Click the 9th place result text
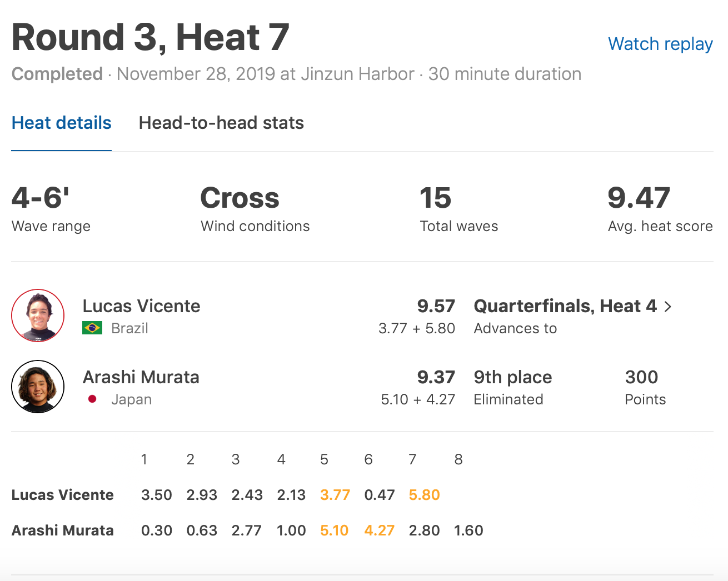728x581 pixels. (x=512, y=377)
